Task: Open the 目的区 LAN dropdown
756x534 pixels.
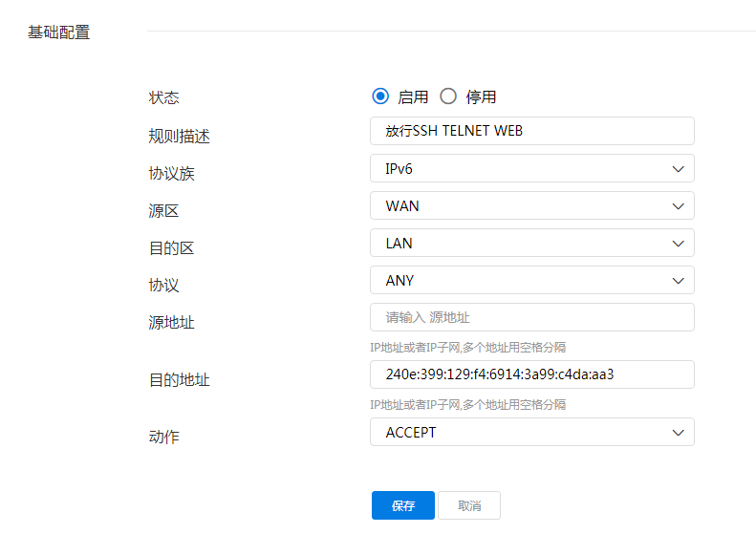Action: (531, 243)
